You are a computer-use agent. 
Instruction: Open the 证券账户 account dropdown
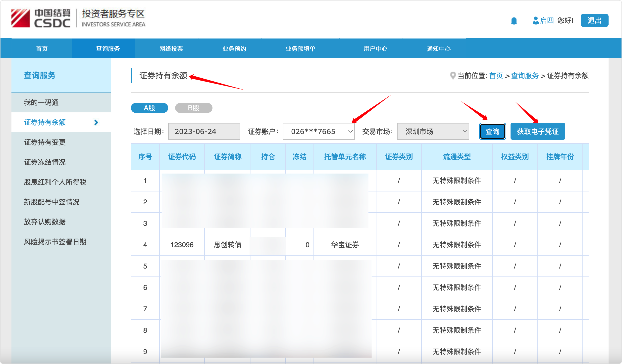pos(318,131)
